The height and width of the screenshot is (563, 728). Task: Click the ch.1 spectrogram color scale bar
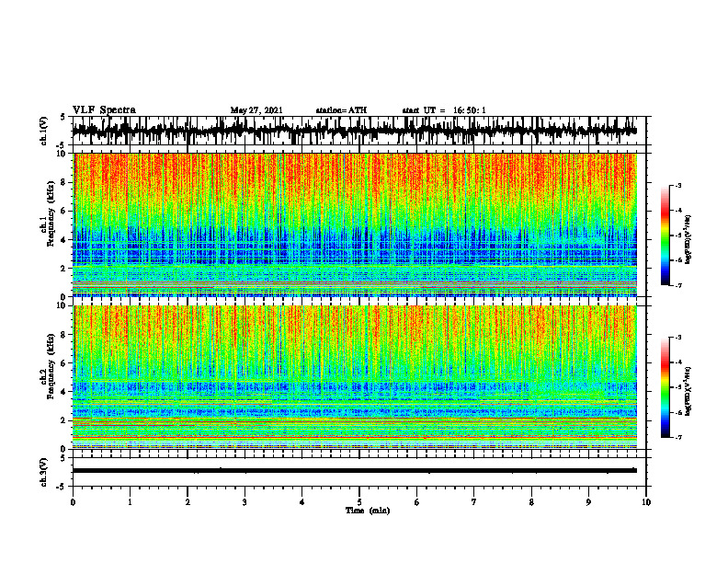665,236
